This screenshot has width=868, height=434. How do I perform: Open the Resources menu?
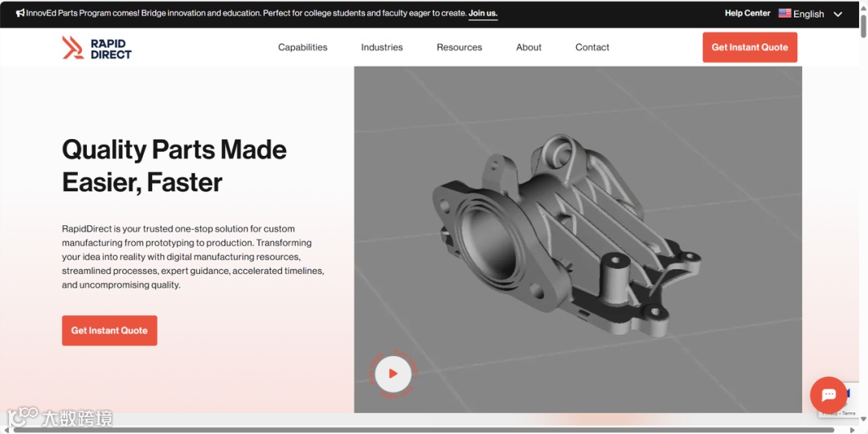[460, 47]
